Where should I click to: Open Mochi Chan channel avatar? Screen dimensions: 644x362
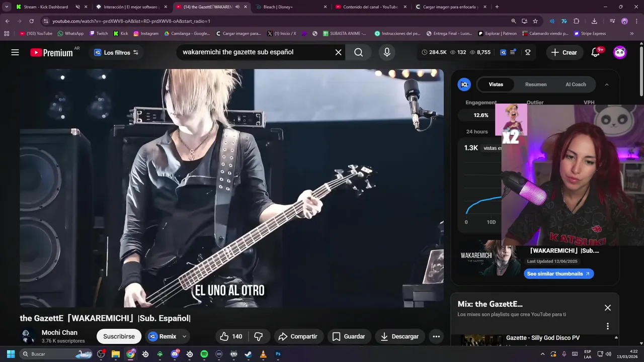pos(29,336)
